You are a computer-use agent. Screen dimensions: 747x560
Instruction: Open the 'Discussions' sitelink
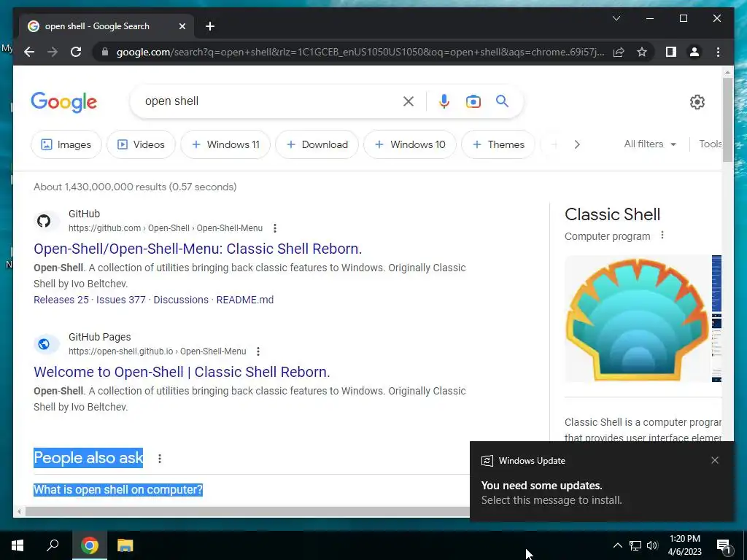pyautogui.click(x=181, y=300)
